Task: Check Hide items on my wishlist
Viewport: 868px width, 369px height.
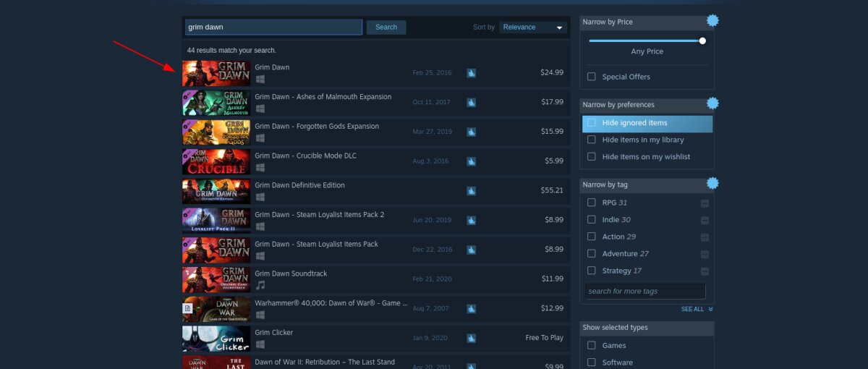Action: (x=592, y=156)
